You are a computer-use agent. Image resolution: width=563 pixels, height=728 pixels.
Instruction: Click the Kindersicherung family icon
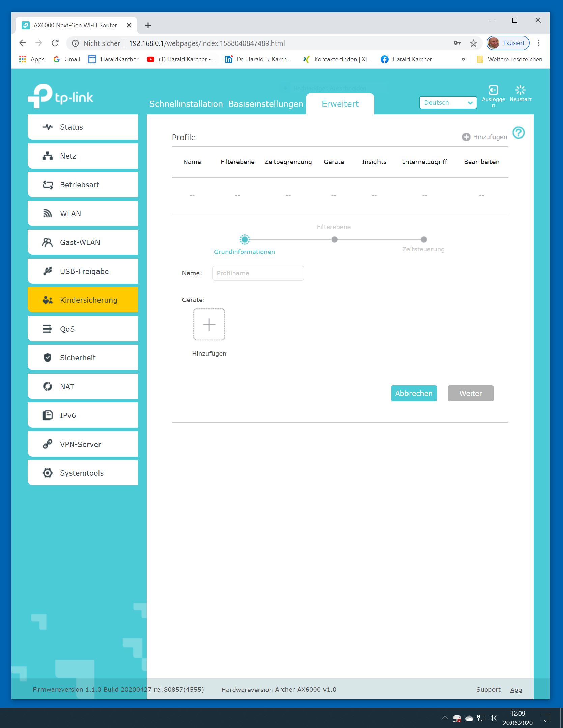48,300
